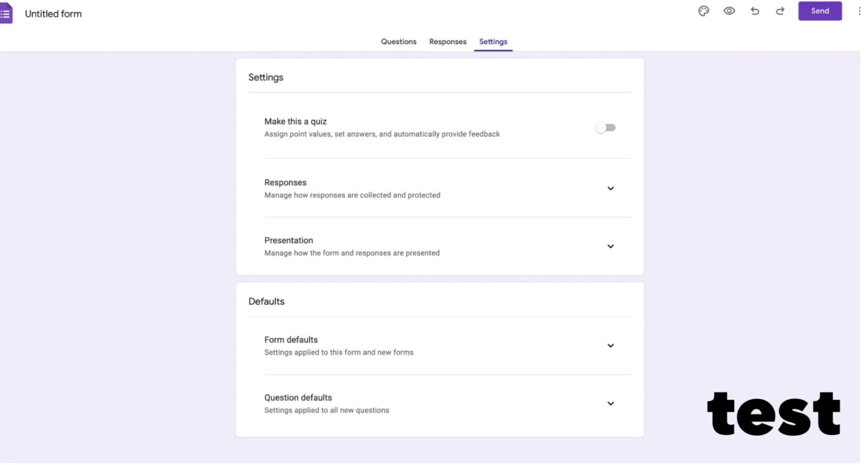Image resolution: width=868 pixels, height=467 pixels.
Task: Click the Untitled form title field
Action: pyautogui.click(x=53, y=13)
